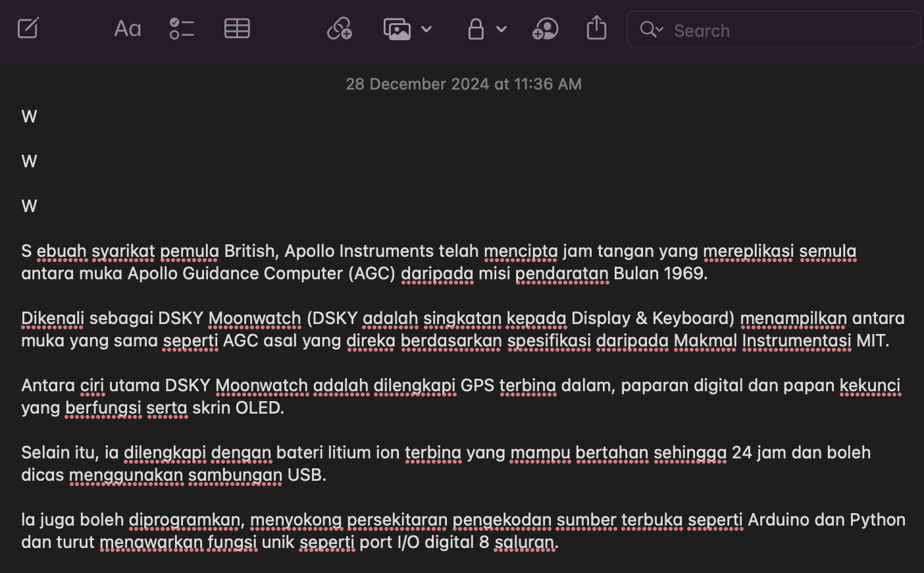The height and width of the screenshot is (573, 924).
Task: Click the lock note icon
Action: pyautogui.click(x=476, y=29)
